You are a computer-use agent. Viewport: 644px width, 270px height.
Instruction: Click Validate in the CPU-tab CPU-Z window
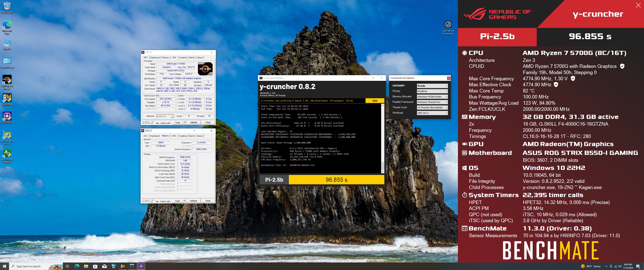(x=194, y=122)
